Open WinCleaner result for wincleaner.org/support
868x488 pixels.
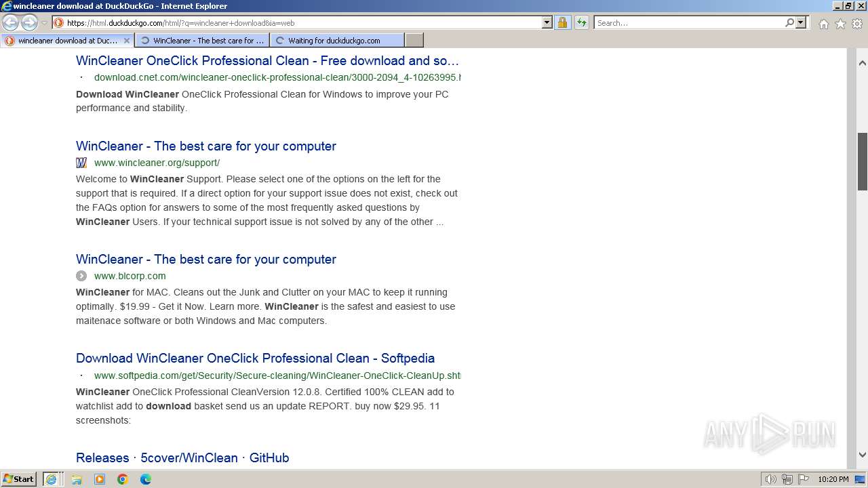[x=206, y=146]
